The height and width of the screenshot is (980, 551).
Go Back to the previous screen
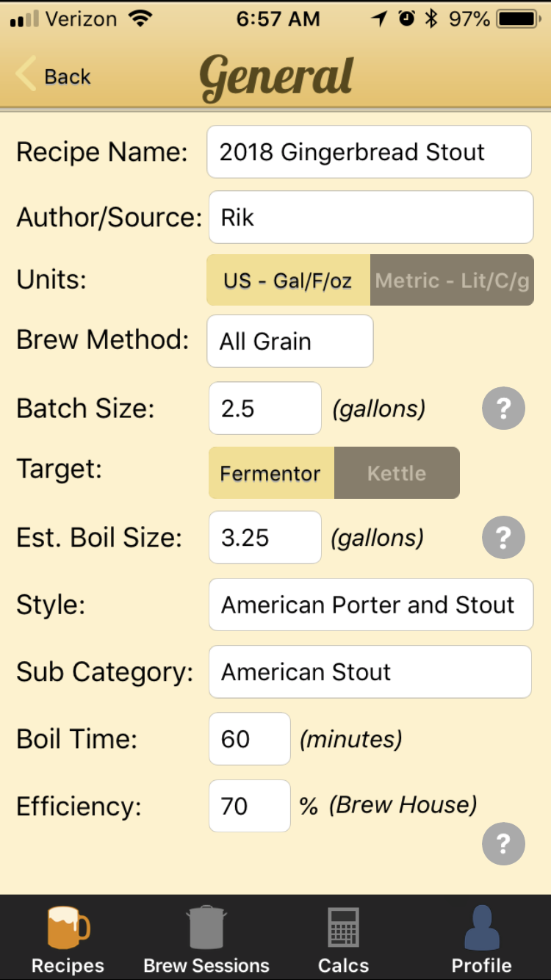(53, 76)
